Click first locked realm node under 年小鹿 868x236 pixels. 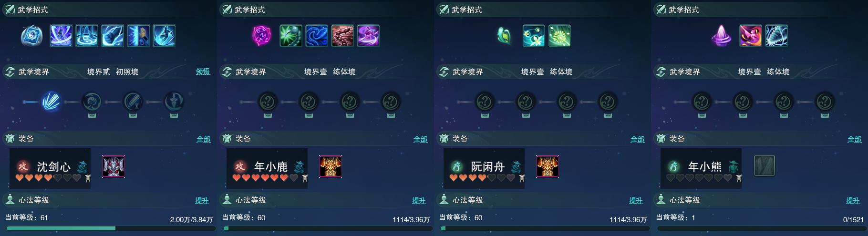coord(268,102)
